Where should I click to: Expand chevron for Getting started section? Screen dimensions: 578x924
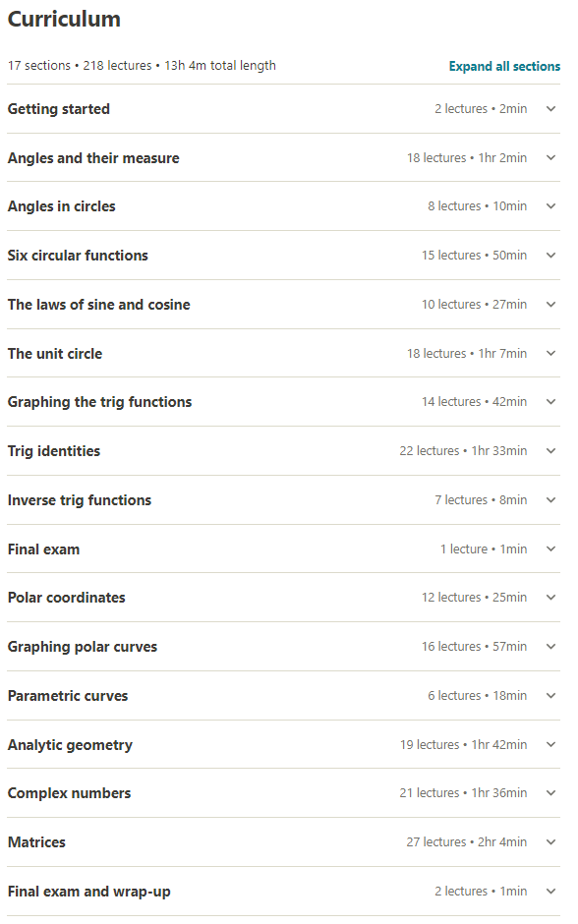550,109
